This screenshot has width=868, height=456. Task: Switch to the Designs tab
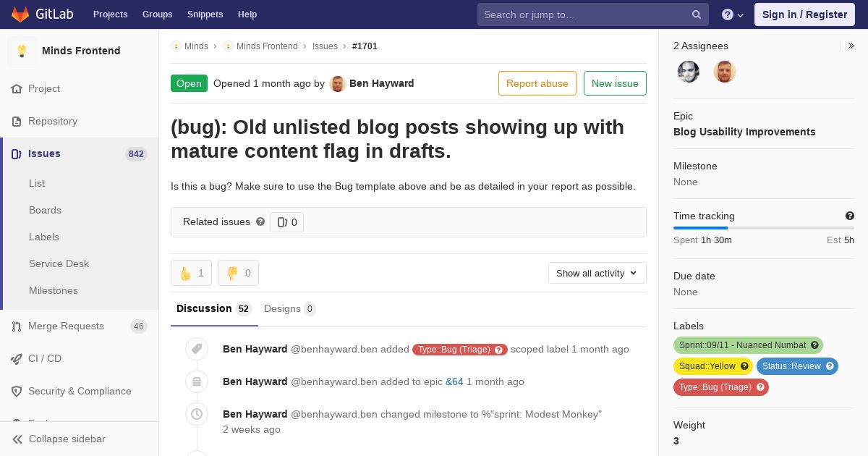289,309
